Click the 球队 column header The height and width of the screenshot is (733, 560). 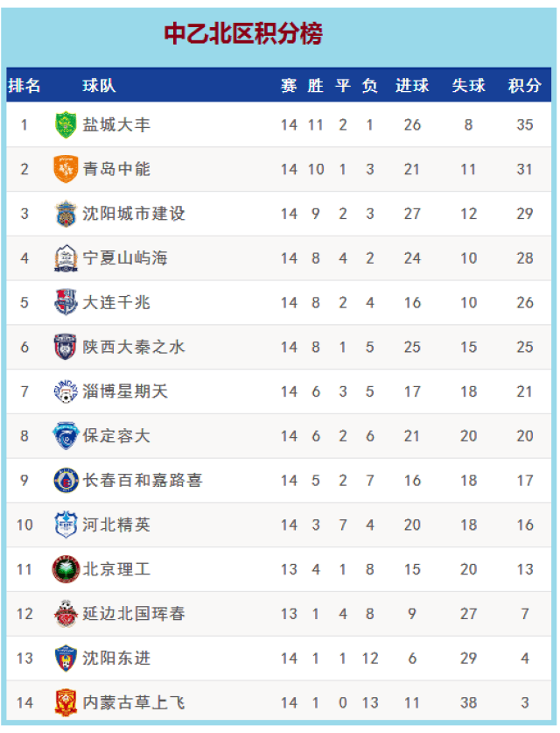coord(99,86)
